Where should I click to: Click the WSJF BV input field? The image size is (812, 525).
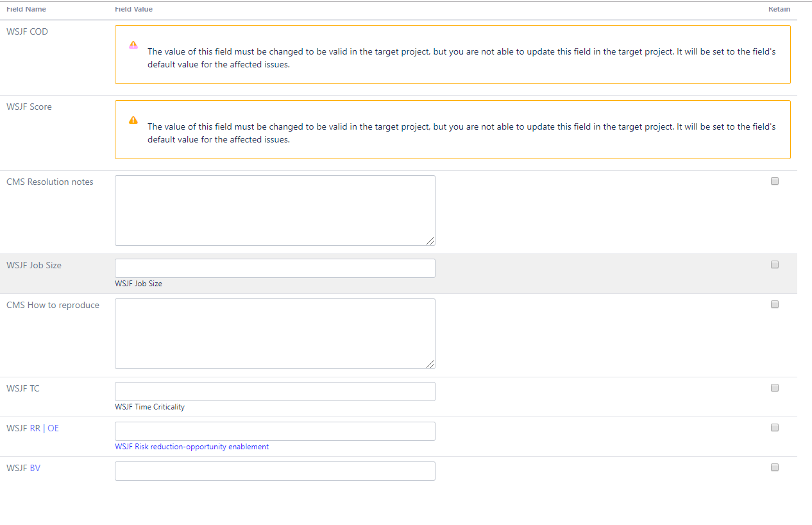(275, 471)
